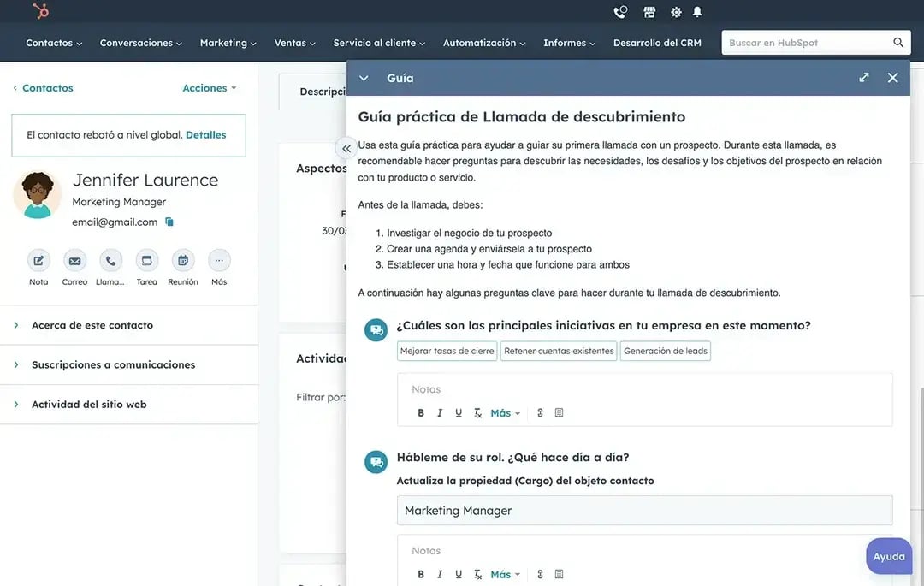Open the settings gear icon
This screenshot has height=586, width=924.
676,12
